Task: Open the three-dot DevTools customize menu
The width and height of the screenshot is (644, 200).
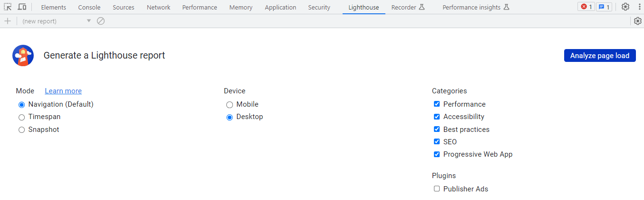Action: (x=639, y=7)
